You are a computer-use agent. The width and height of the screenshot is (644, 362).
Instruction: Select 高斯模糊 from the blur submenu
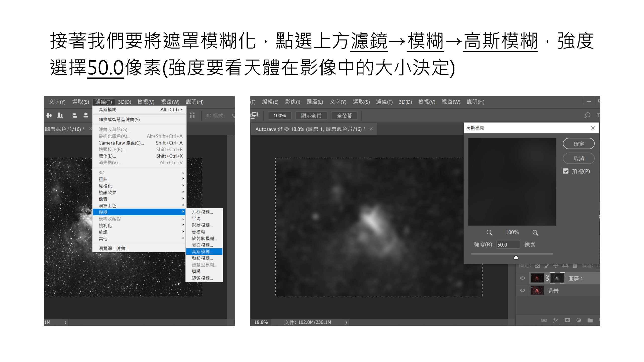pyautogui.click(x=201, y=252)
